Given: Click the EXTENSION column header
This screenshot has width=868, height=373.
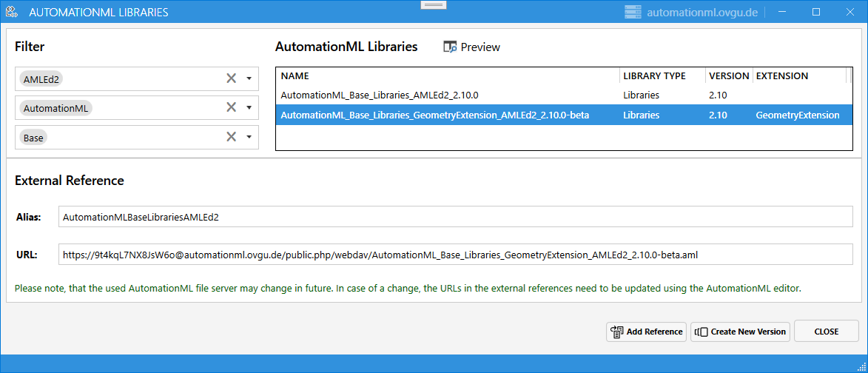Looking at the screenshot, I should (x=782, y=75).
